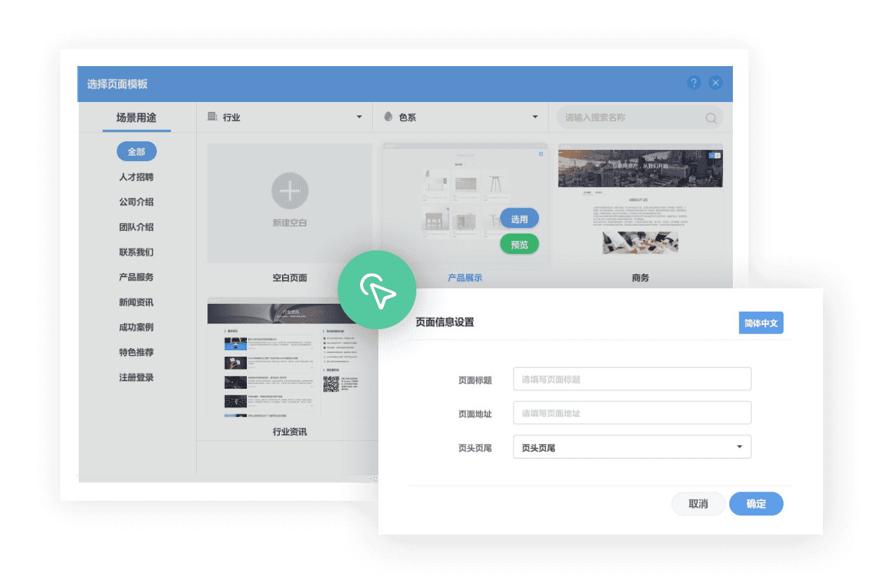This screenshot has width=889, height=588.
Task: Close the template selection dialog
Action: [715, 83]
